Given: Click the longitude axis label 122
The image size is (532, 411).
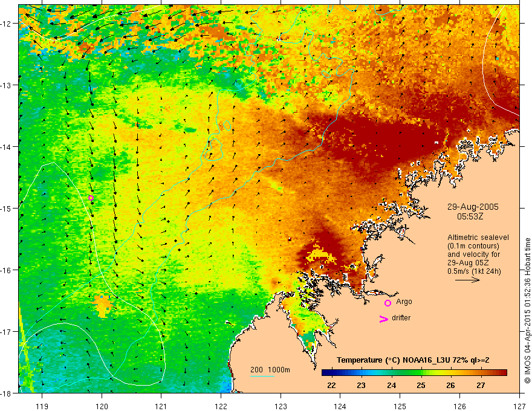Looking at the screenshot, I should click(x=221, y=406).
